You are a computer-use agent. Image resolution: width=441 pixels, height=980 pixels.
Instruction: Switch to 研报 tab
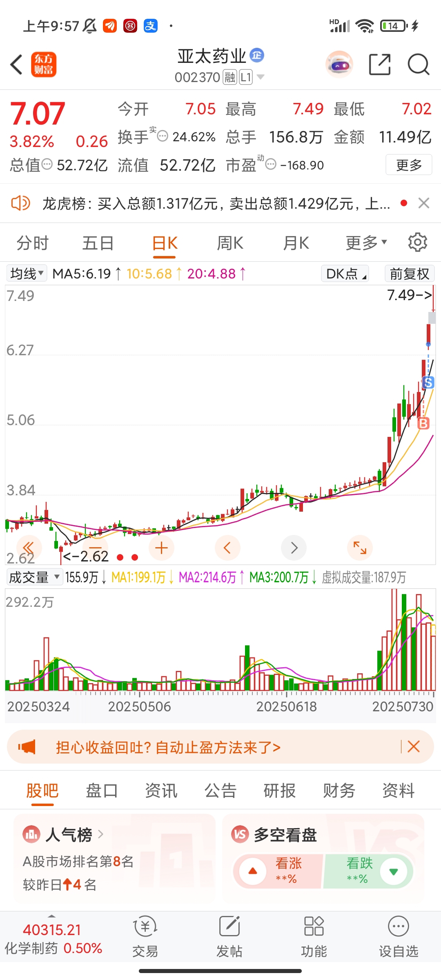point(280,790)
